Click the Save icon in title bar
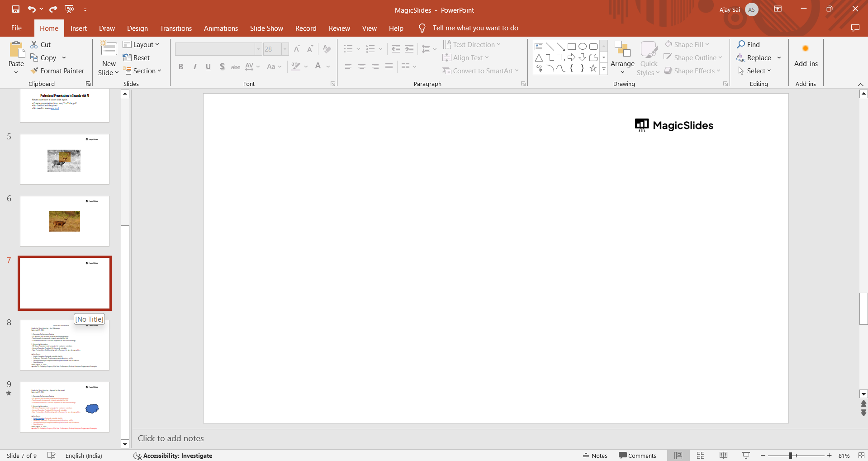868x461 pixels. pyautogui.click(x=16, y=9)
